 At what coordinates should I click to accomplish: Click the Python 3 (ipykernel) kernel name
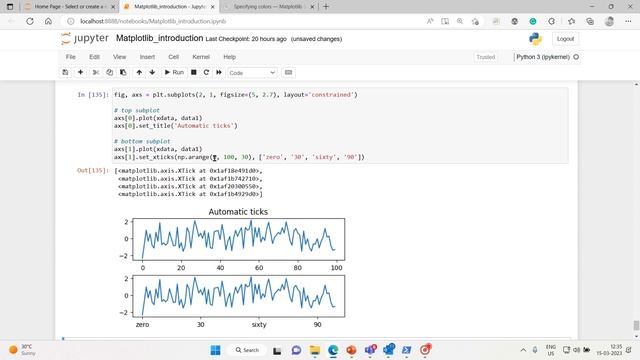(x=543, y=57)
